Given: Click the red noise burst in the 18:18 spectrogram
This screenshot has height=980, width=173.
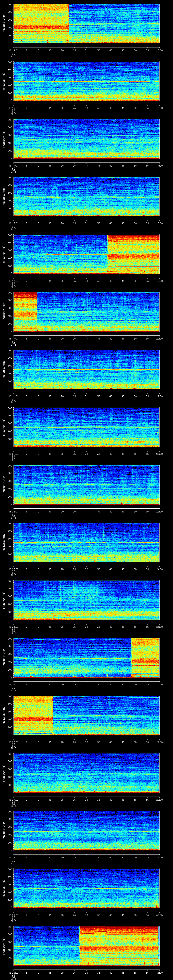Looking at the screenshot, I should point(133,254).
